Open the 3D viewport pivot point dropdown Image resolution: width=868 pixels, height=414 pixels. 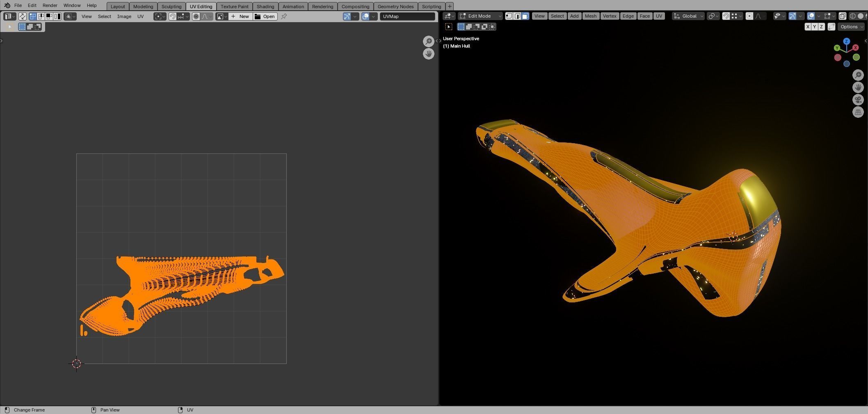click(x=713, y=16)
